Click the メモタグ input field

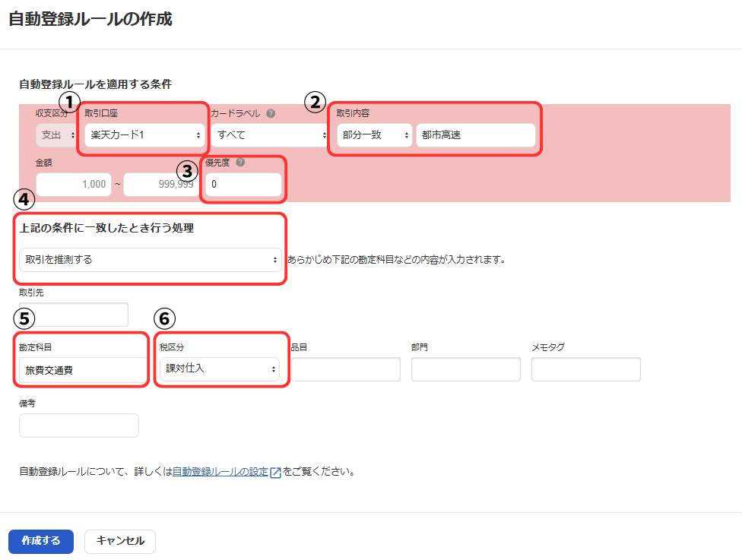(x=585, y=369)
